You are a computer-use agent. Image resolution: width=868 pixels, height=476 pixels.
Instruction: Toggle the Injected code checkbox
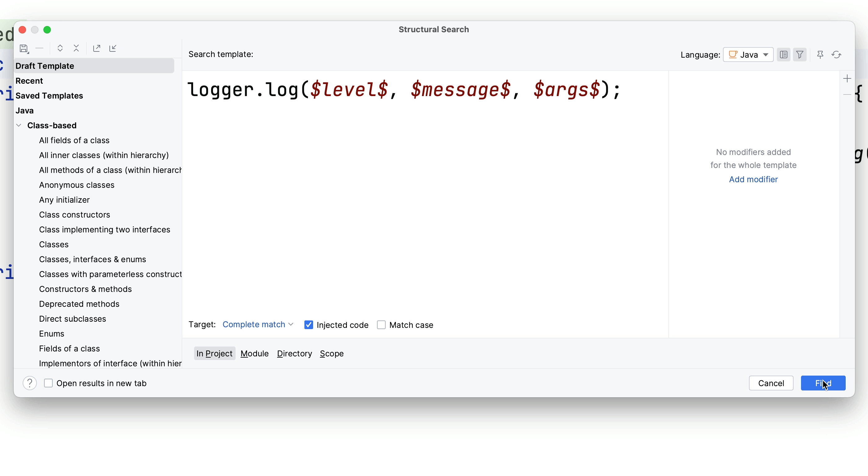308,325
